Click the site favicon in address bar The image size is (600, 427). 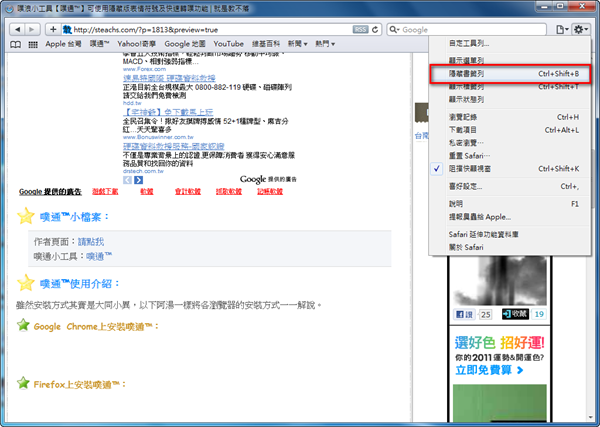(x=67, y=29)
